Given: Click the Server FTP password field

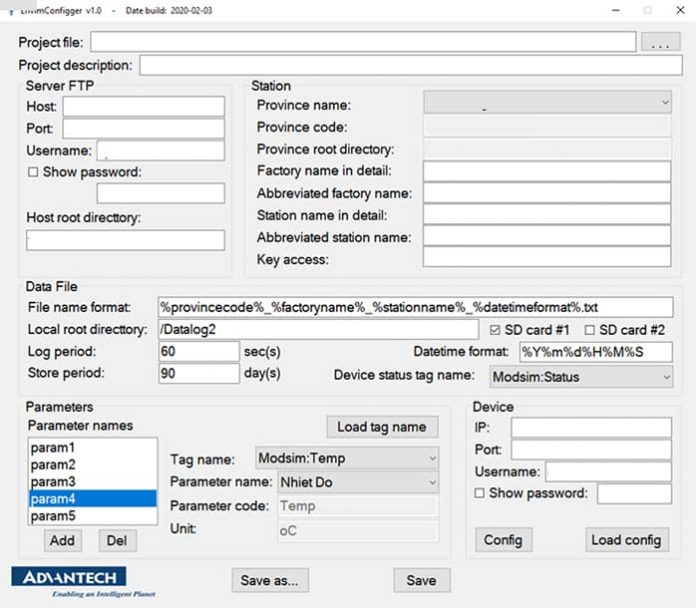Looking at the screenshot, I should coord(161,193).
